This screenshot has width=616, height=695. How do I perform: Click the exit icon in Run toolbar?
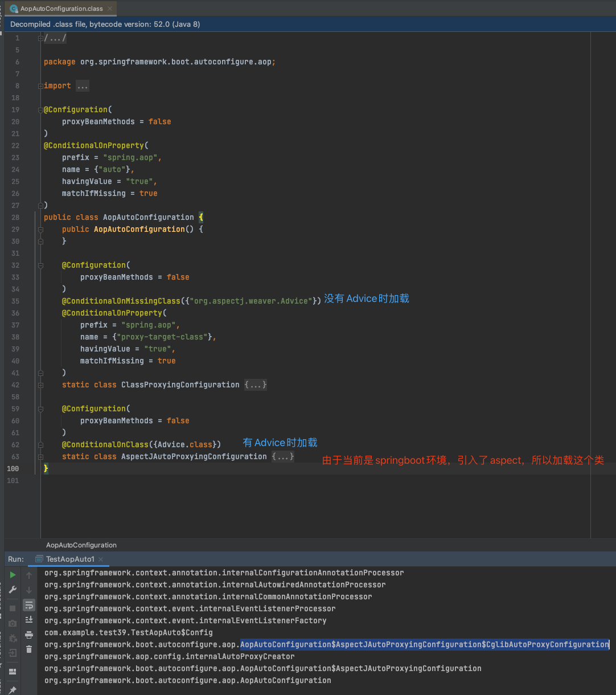(x=13, y=653)
